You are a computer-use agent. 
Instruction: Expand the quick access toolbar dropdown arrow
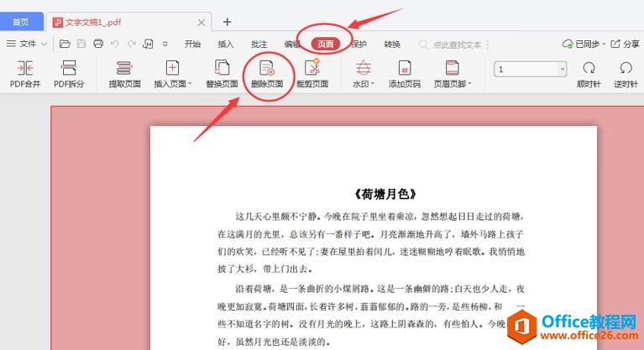click(165, 44)
